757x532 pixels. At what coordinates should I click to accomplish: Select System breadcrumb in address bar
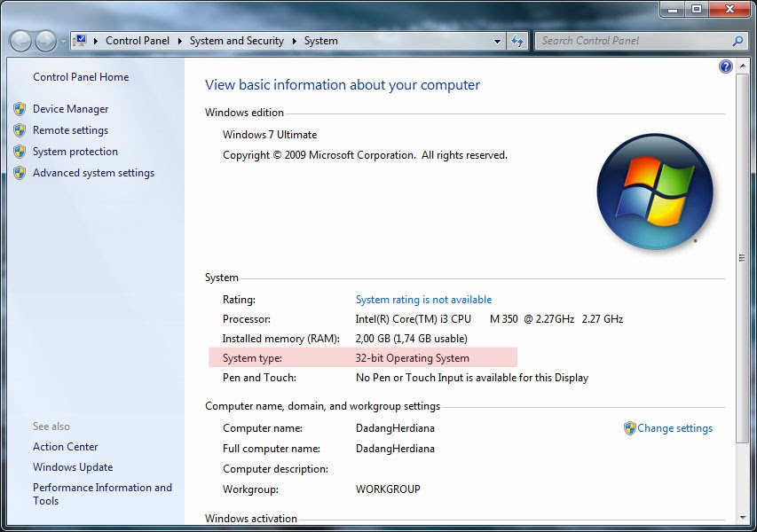click(321, 41)
